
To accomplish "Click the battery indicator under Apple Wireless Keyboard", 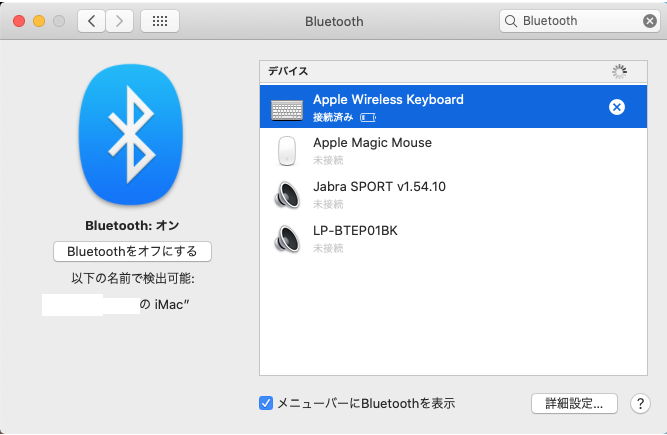I will (x=368, y=117).
